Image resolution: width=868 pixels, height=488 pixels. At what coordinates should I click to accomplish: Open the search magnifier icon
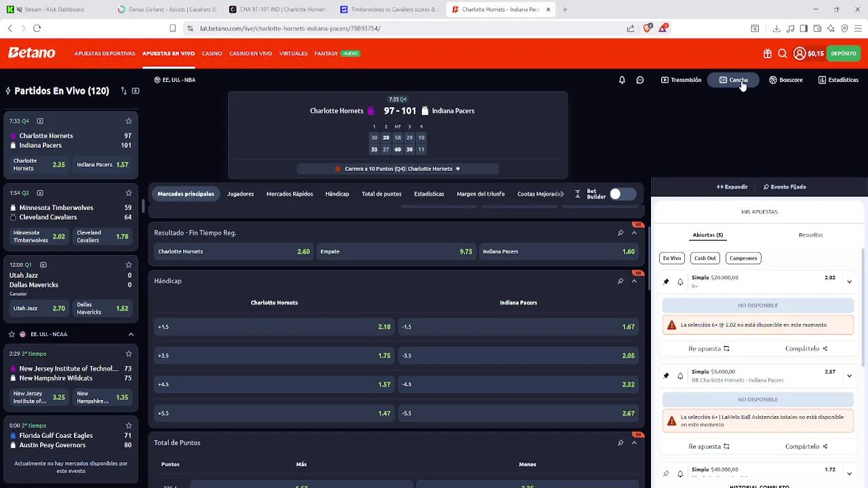[783, 54]
